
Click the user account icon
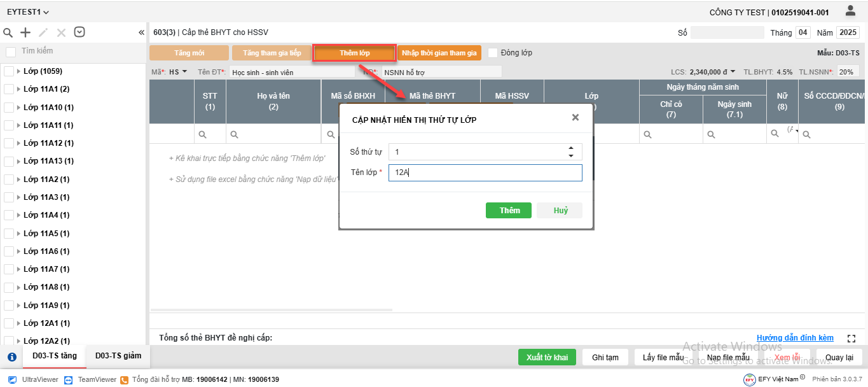[850, 11]
